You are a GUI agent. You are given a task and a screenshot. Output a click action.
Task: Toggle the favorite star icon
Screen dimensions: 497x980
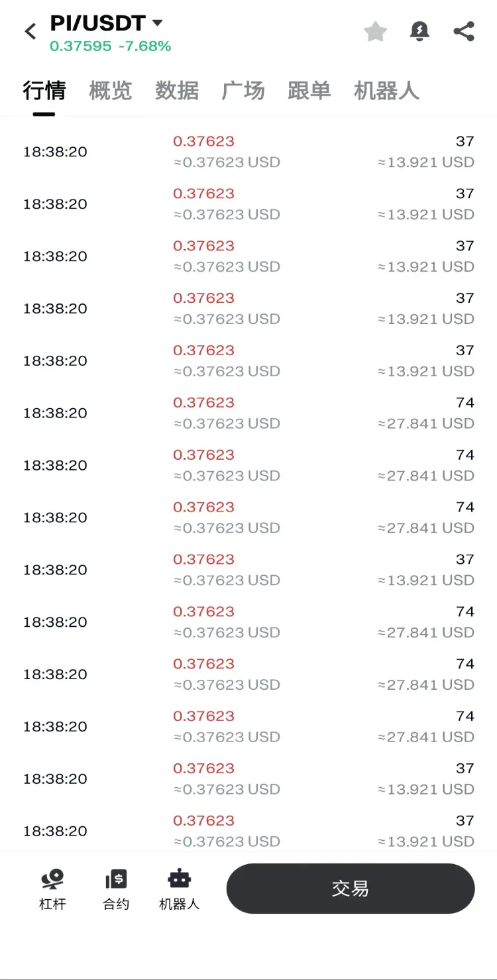pyautogui.click(x=376, y=31)
